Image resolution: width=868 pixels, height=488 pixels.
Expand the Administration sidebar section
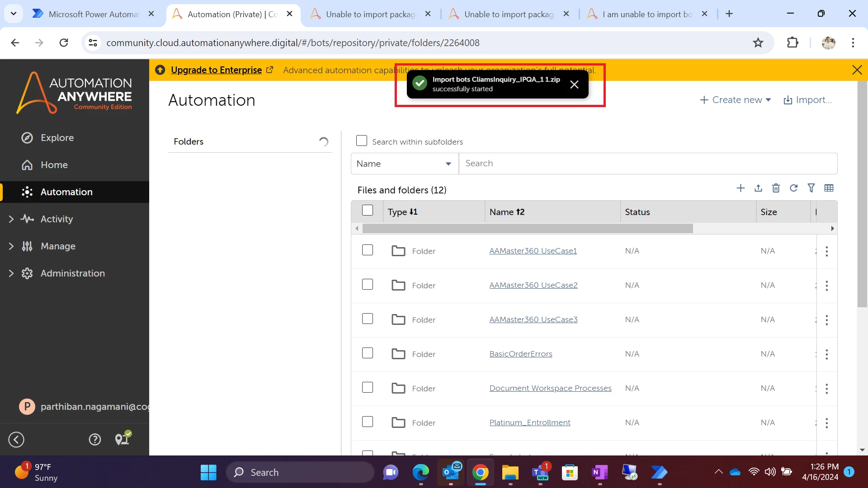[x=72, y=273]
